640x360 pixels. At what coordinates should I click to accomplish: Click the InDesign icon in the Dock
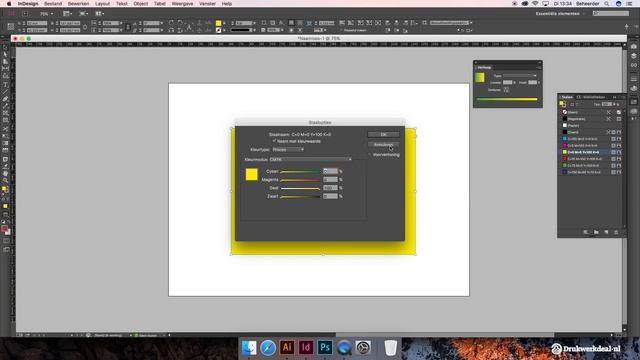coord(306,347)
